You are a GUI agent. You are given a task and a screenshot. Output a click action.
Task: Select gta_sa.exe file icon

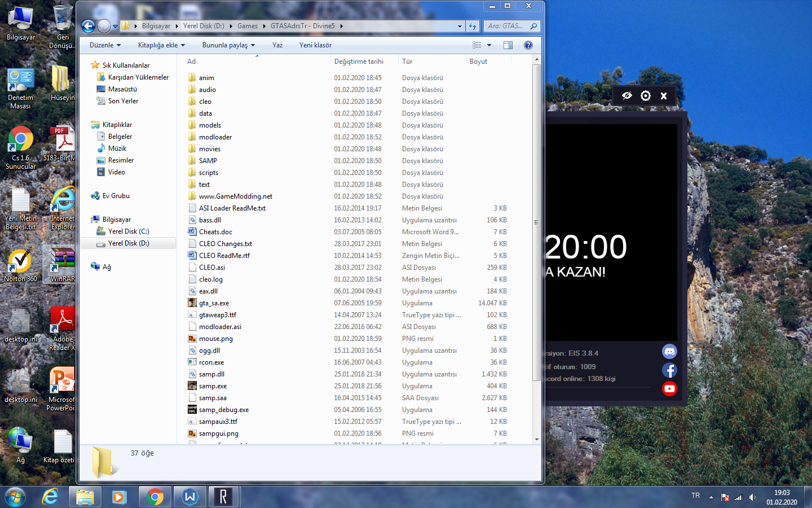point(192,303)
